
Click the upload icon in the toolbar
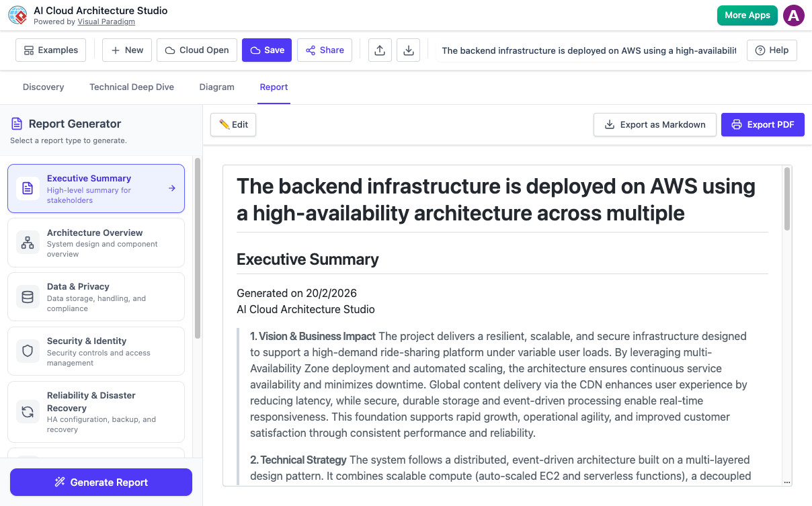tap(380, 50)
